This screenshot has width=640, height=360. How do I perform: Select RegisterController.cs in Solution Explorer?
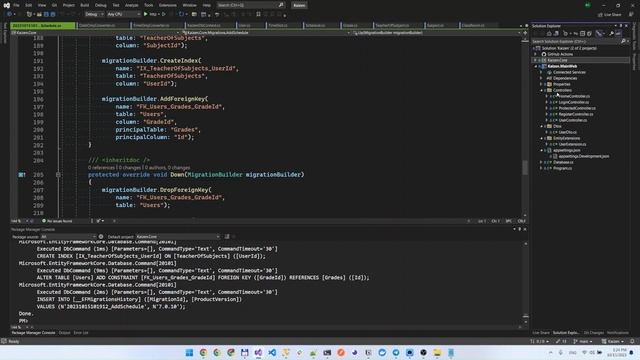[x=576, y=114]
